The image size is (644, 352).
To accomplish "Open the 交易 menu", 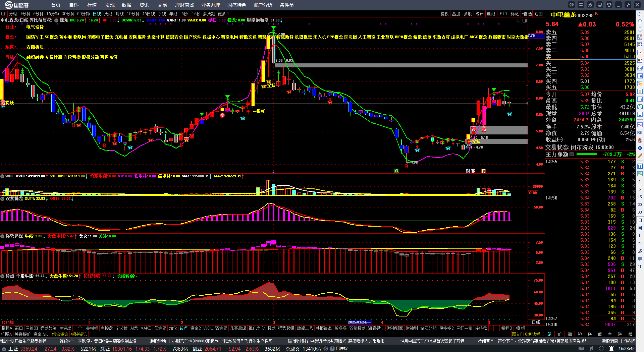I will point(162,5).
